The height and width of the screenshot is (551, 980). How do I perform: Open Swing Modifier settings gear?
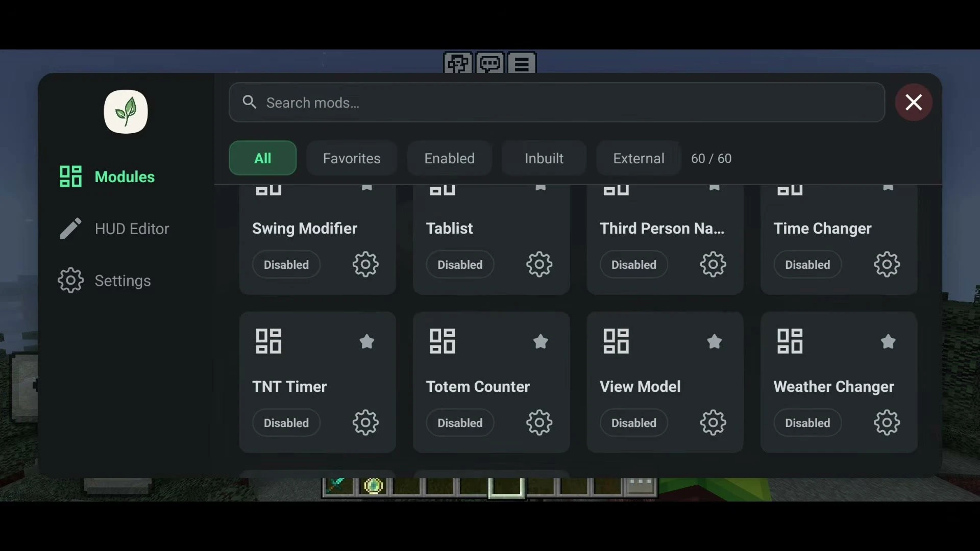coord(365,264)
